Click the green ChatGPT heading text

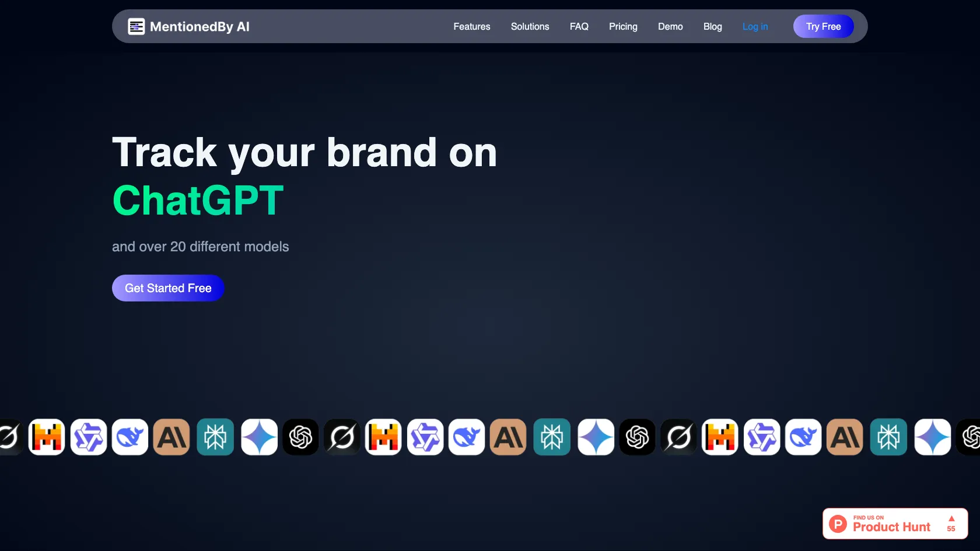coord(198,201)
